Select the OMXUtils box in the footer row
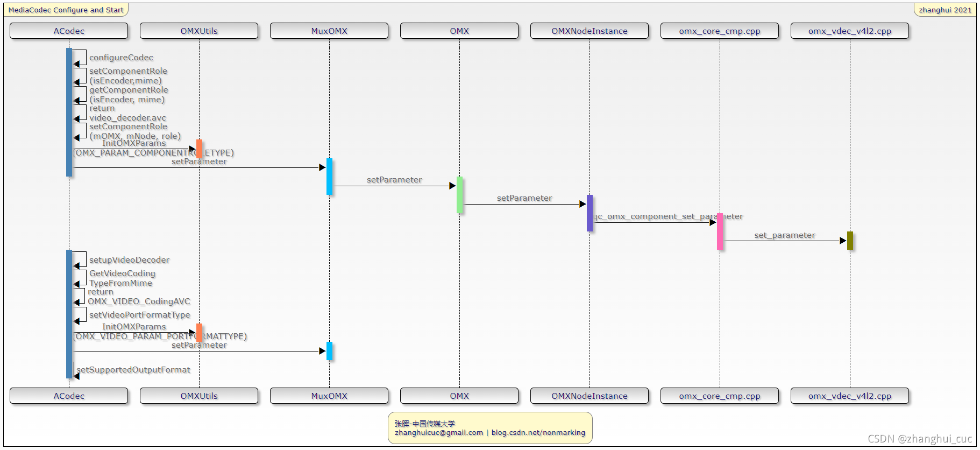The height and width of the screenshot is (450, 980). point(199,396)
